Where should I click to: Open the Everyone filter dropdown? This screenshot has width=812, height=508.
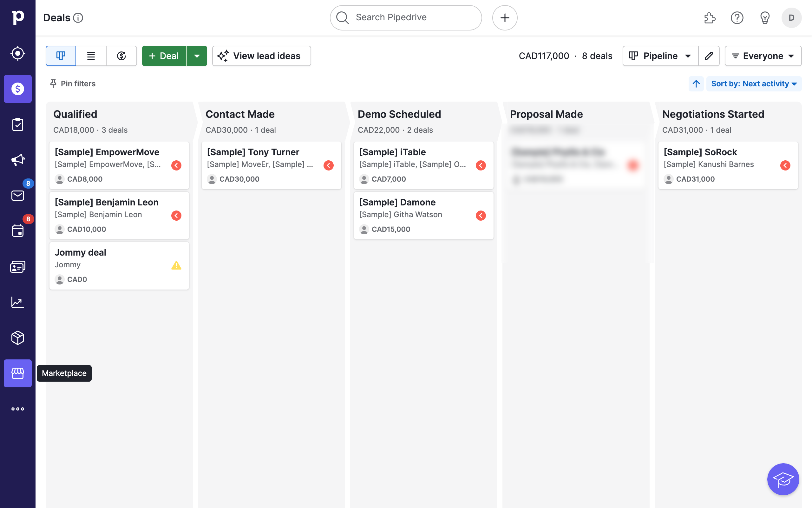(x=763, y=56)
